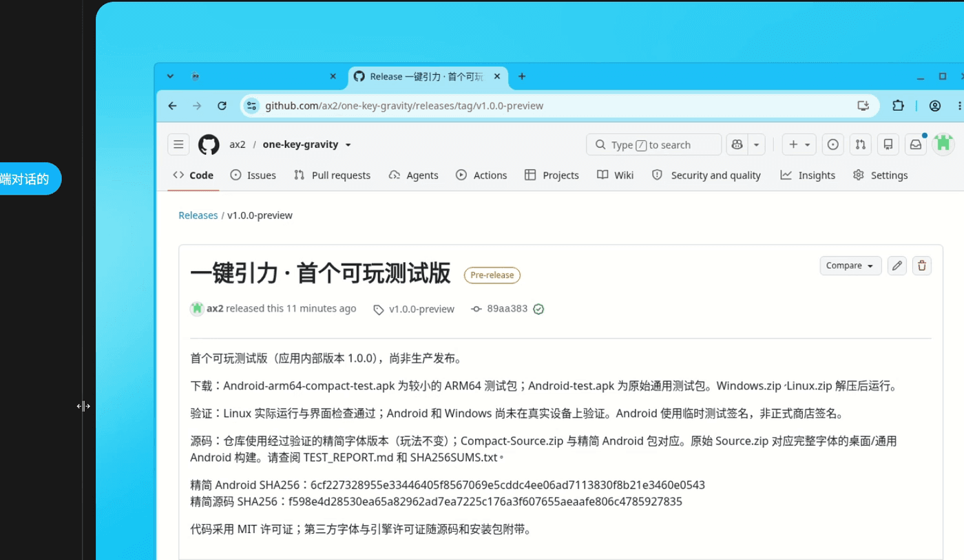This screenshot has height=560, width=964.
Task: Go to GitHub home via Octocat logo
Action: pyautogui.click(x=209, y=144)
